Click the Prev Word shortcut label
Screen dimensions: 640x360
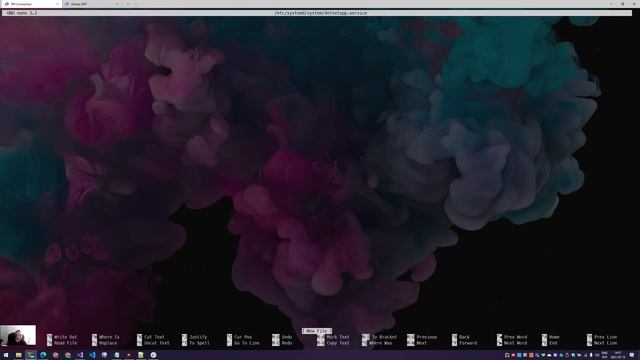[516, 337]
